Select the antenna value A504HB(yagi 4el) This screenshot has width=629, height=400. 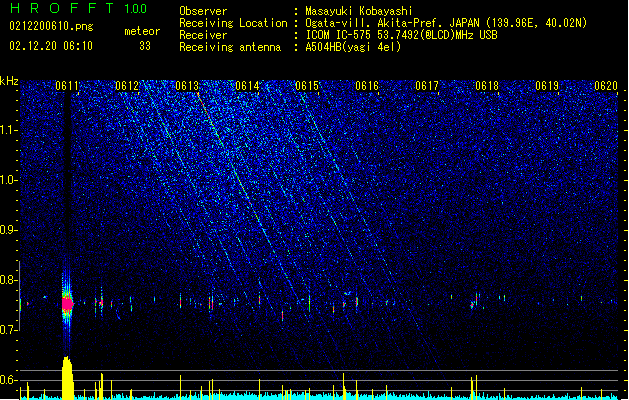[353, 47]
